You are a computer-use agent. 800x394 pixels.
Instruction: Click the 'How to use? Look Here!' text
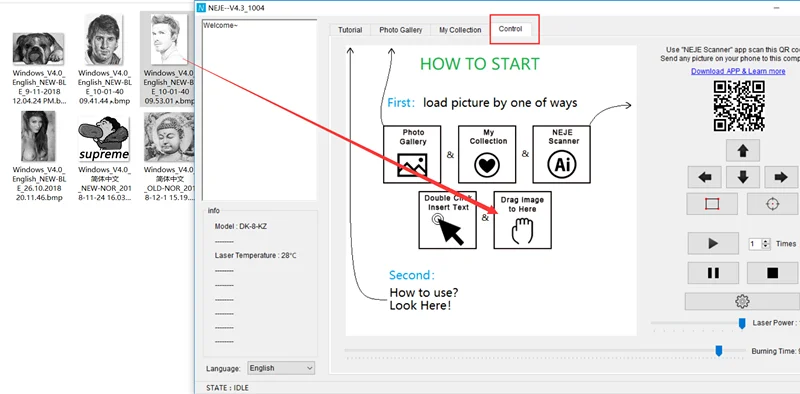[423, 300]
